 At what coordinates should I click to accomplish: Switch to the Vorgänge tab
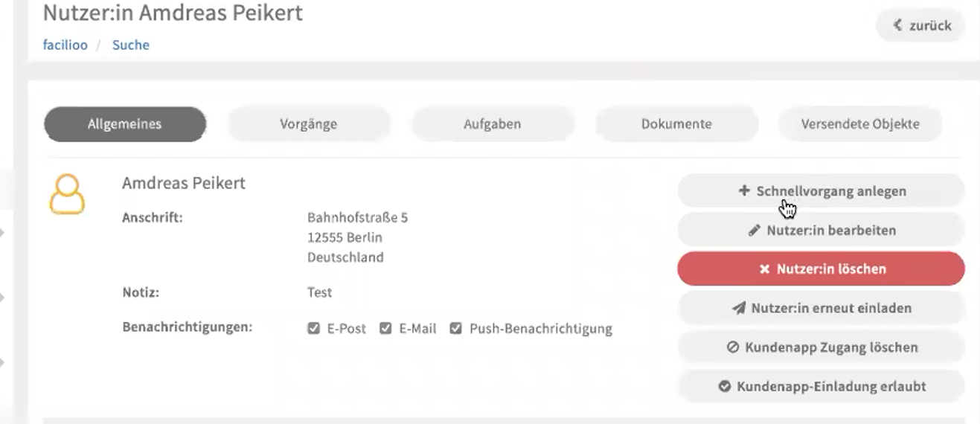308,124
